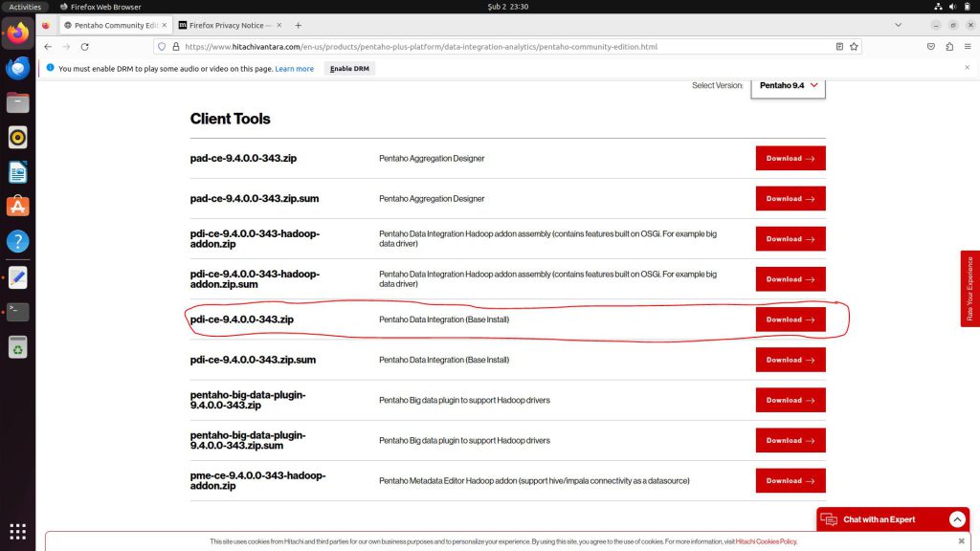Open the network status indicator
The width and height of the screenshot is (980, 551).
coord(938,7)
